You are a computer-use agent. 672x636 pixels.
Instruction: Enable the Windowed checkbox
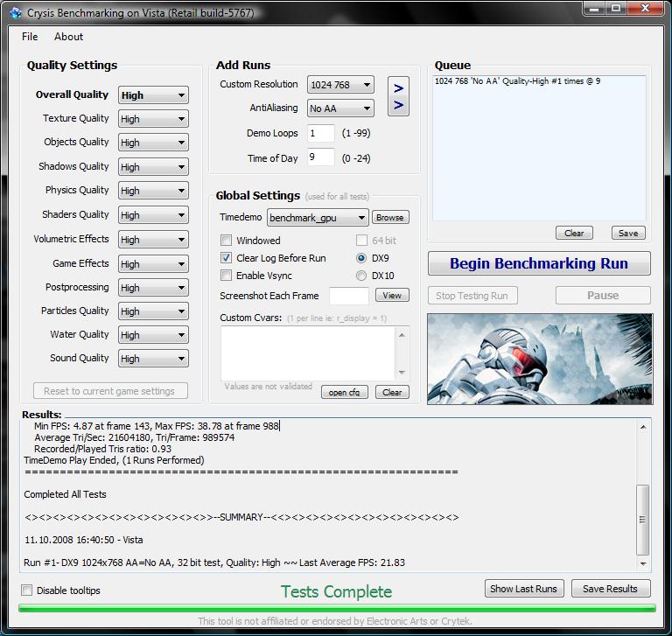coord(226,240)
